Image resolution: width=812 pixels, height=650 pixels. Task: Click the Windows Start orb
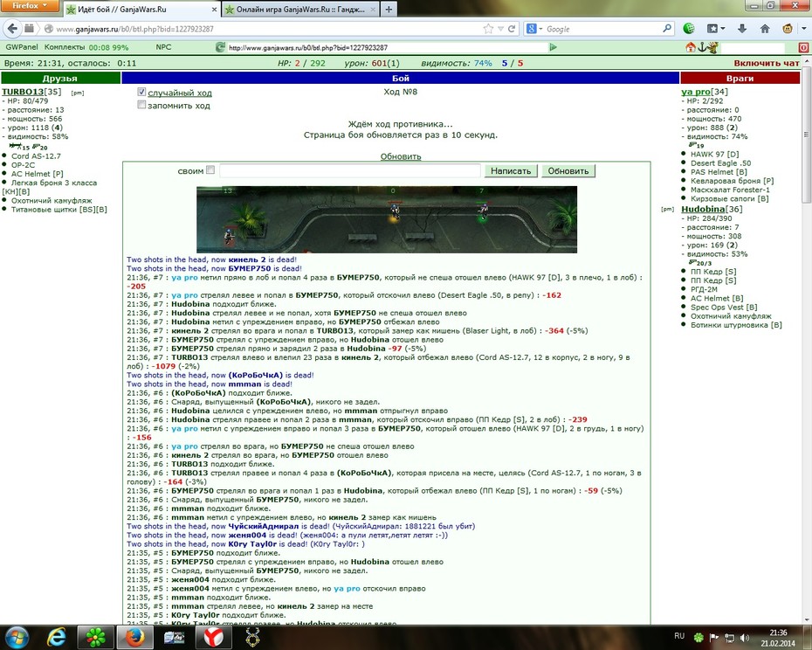coord(17,637)
